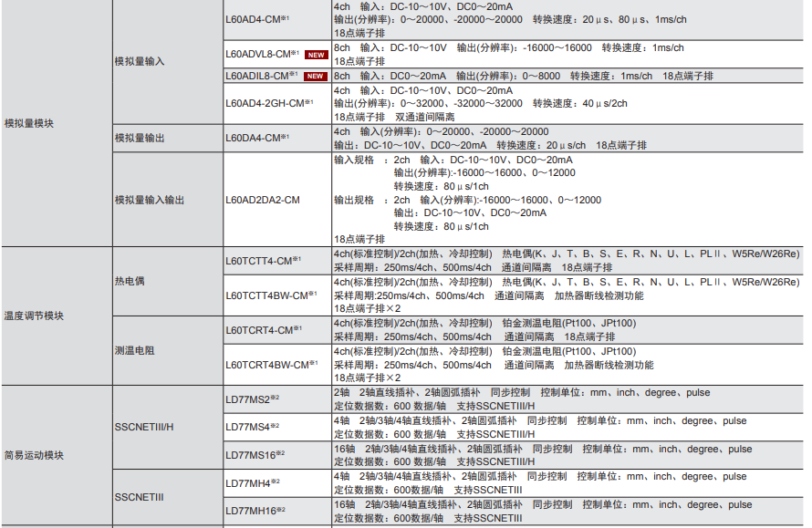
Task: Click the 模拟量模块 category cell
Action: (x=57, y=123)
